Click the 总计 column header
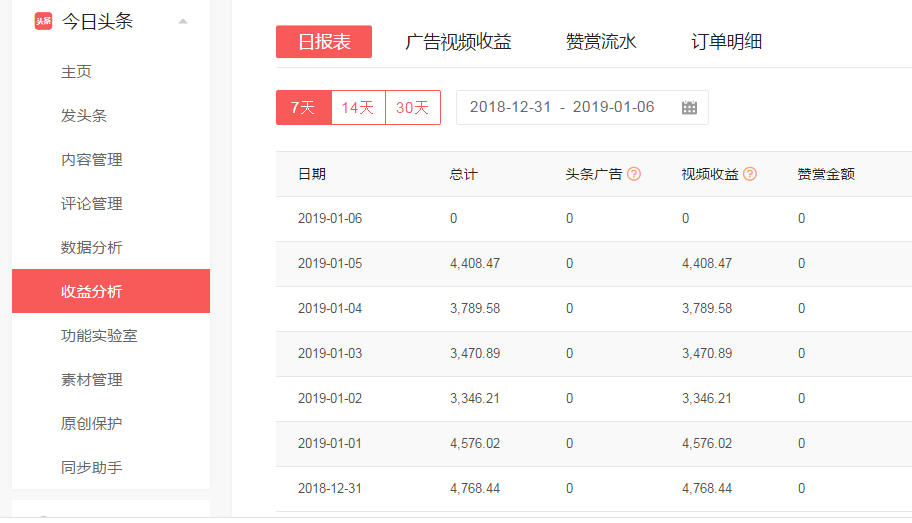Viewport: 912px width, 523px height. [464, 174]
